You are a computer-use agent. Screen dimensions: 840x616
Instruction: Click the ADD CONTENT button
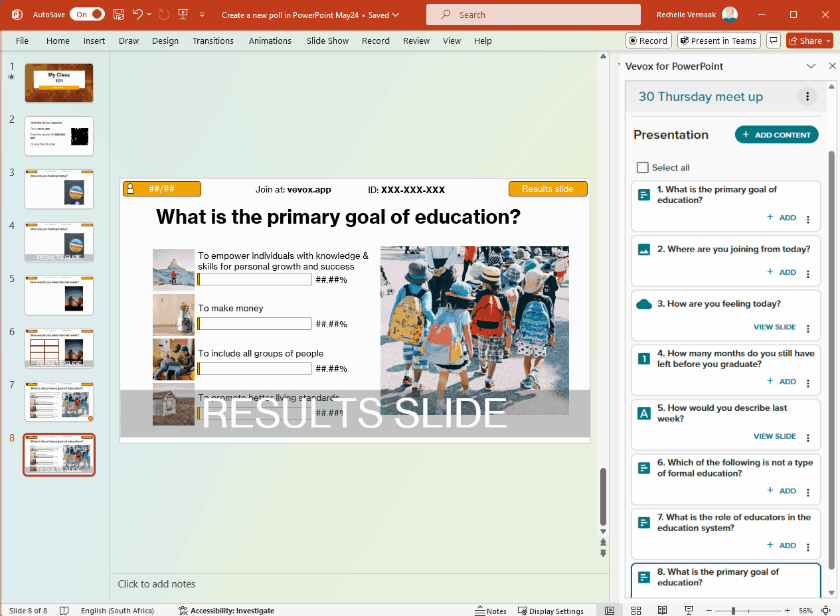point(776,135)
